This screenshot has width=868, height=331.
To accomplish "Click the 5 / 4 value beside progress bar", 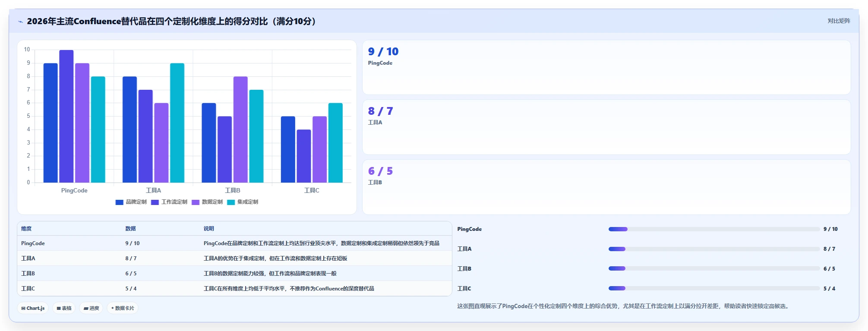I will click(x=829, y=289).
